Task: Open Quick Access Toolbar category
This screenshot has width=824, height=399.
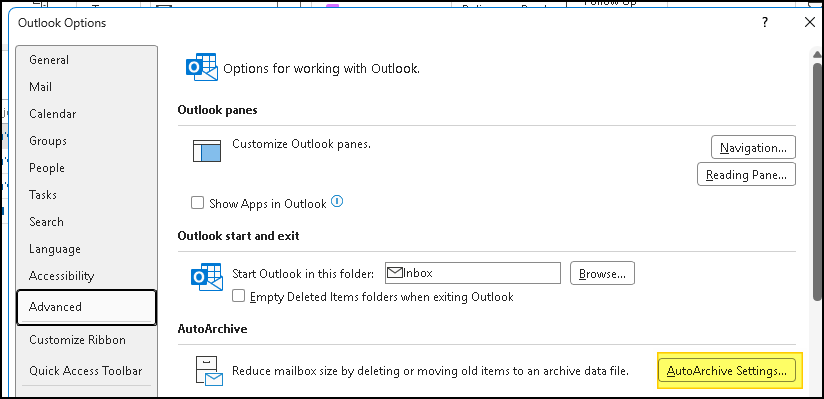Action: tap(86, 371)
